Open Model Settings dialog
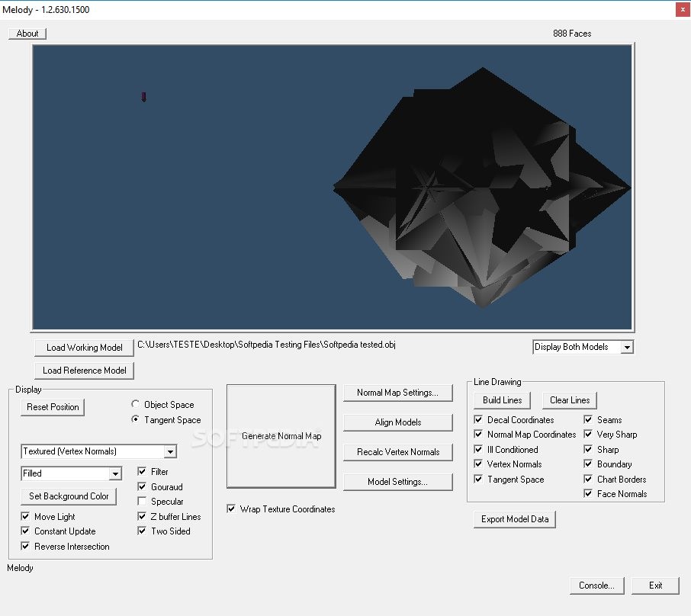691x616 pixels. pyautogui.click(x=398, y=482)
